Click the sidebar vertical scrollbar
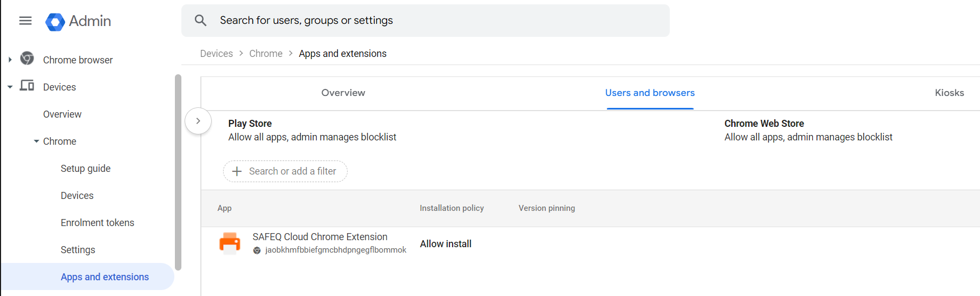The width and height of the screenshot is (980, 296). pyautogui.click(x=178, y=172)
